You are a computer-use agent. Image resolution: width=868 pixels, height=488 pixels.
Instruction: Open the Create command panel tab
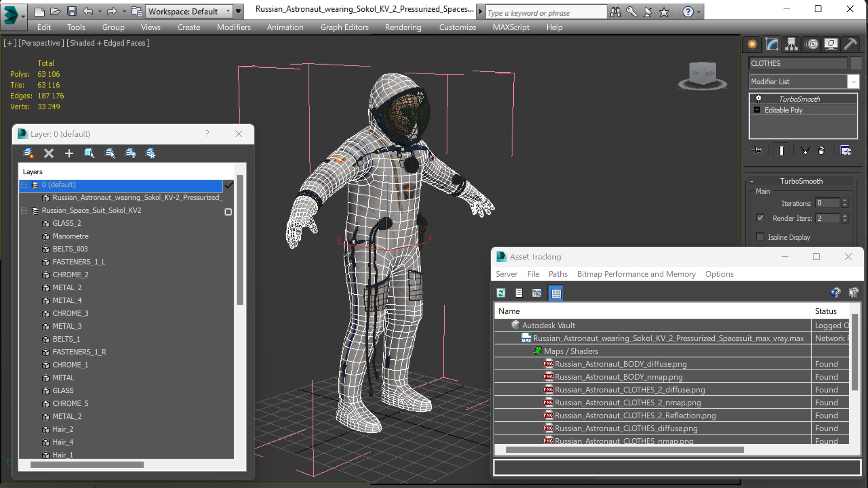(x=752, y=44)
